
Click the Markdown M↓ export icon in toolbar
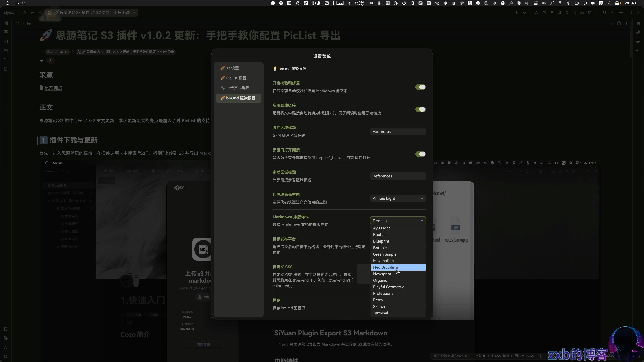pos(582,13)
